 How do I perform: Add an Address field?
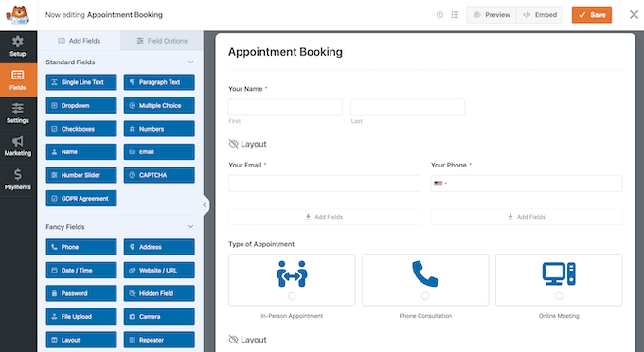[159, 247]
